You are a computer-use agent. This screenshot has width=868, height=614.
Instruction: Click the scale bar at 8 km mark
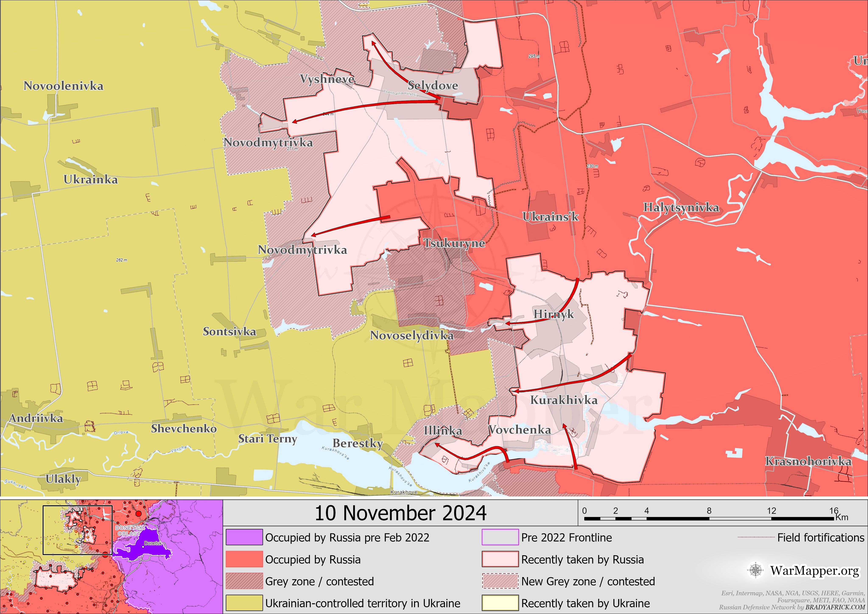(x=709, y=518)
